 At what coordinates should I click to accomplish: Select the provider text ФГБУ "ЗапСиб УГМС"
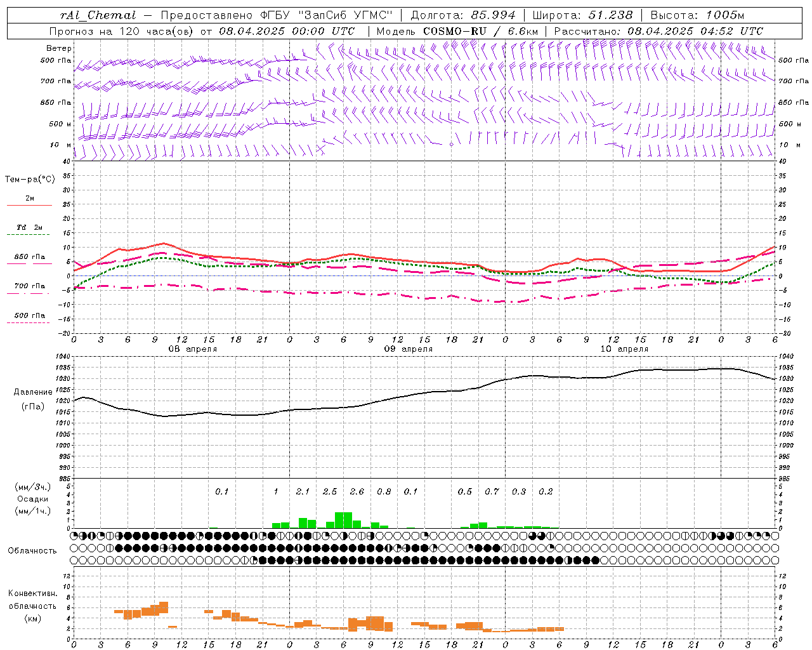(x=326, y=15)
